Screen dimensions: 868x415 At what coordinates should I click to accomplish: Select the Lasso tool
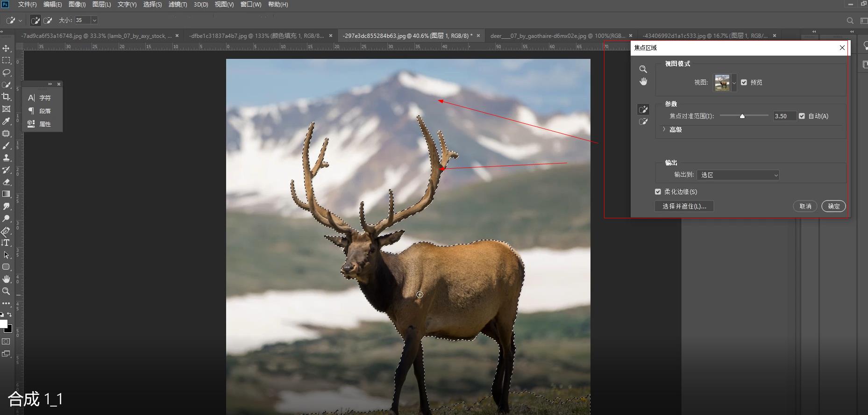(6, 72)
